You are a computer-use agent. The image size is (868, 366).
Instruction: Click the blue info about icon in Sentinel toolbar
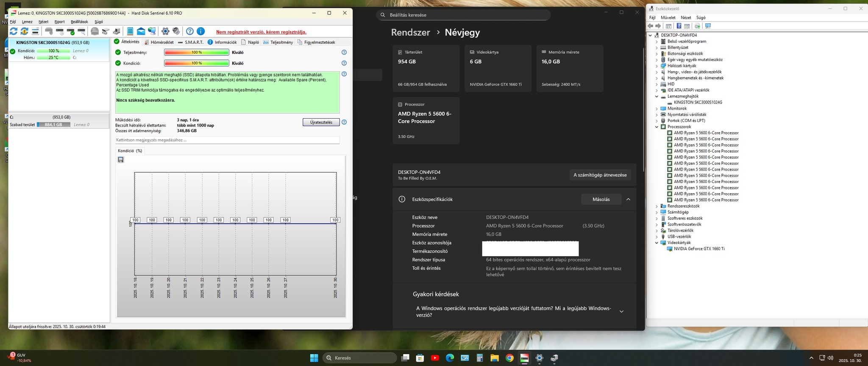pos(201,31)
